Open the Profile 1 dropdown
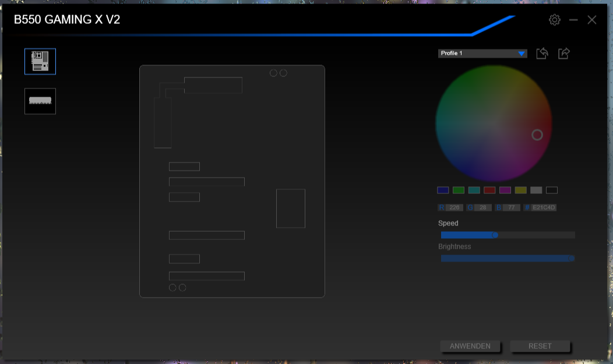The image size is (613, 364). click(482, 53)
